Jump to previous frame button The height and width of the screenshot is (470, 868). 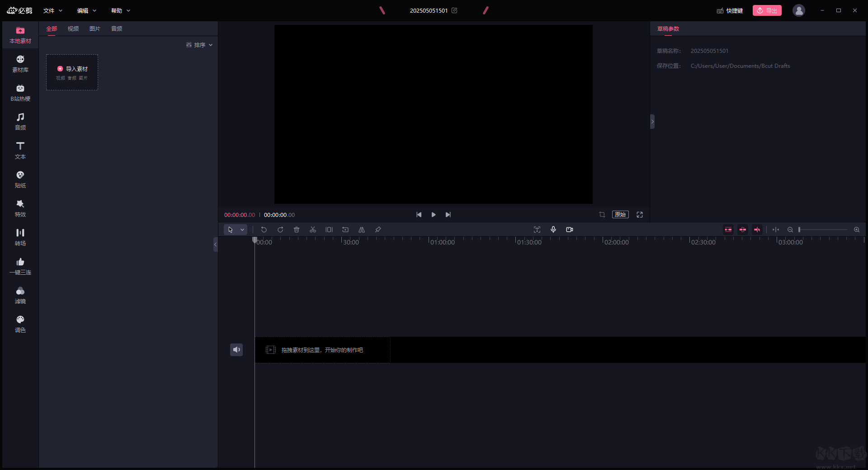point(419,215)
